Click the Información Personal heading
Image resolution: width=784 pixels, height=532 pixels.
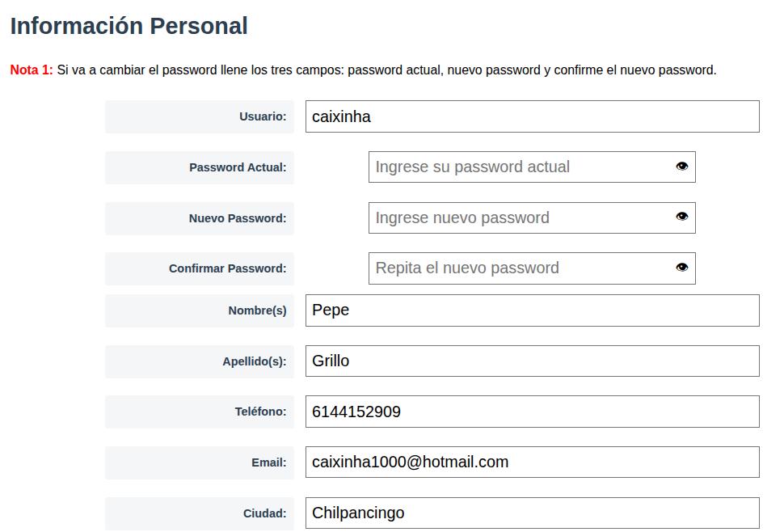tap(129, 26)
